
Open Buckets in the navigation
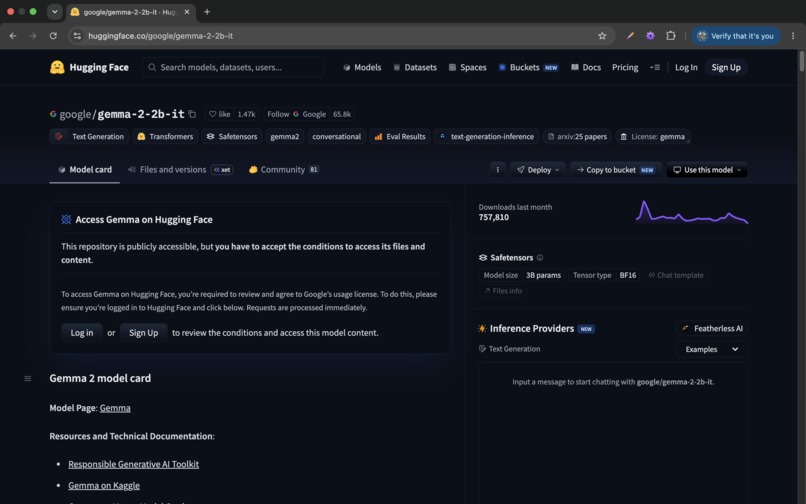[528, 67]
